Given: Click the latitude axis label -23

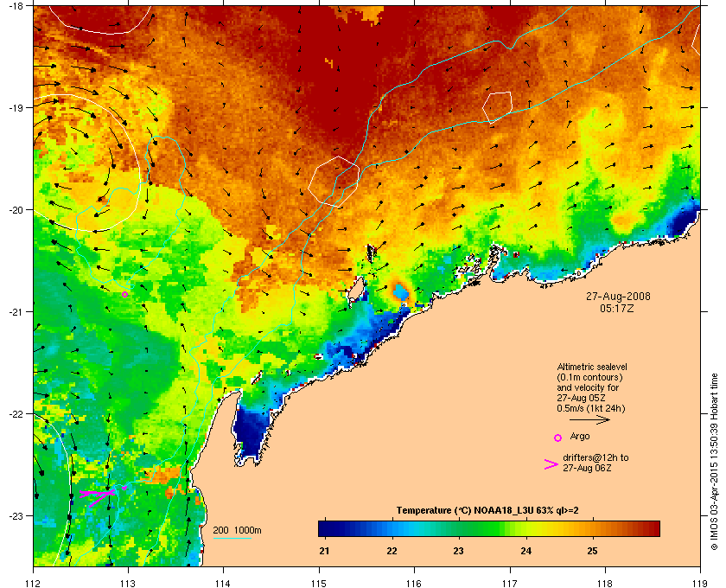Looking at the screenshot, I should [16, 515].
